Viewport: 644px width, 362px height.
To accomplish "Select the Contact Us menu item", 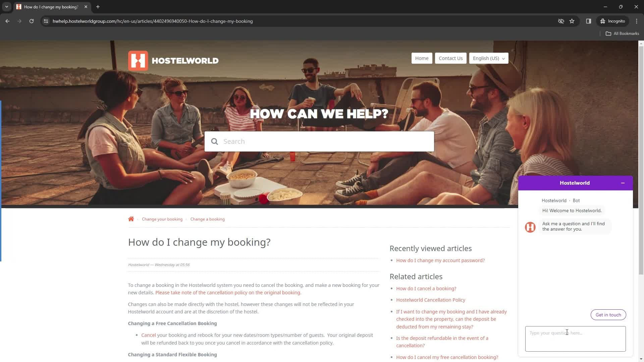I will click(x=451, y=58).
